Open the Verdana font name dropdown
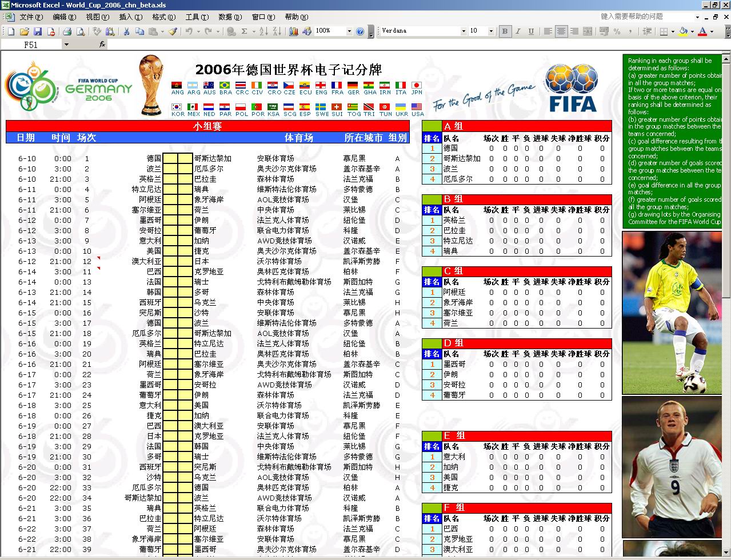The height and width of the screenshot is (560, 731). click(x=464, y=31)
